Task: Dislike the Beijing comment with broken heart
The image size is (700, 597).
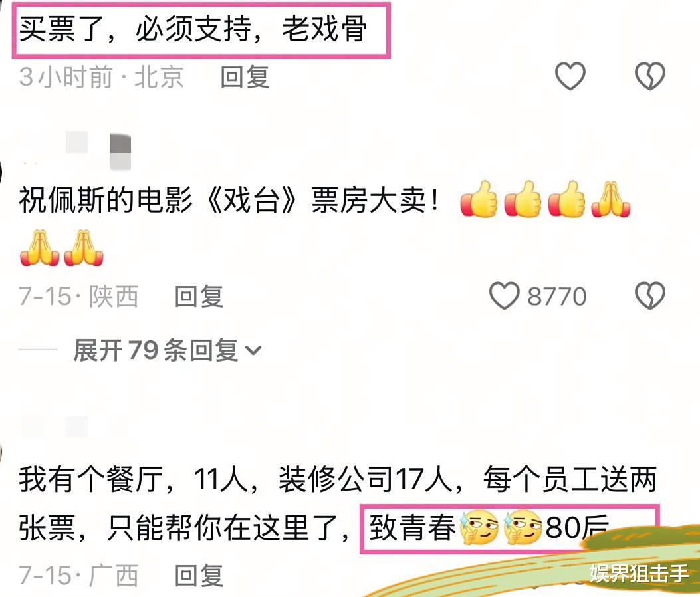Action: (x=650, y=76)
